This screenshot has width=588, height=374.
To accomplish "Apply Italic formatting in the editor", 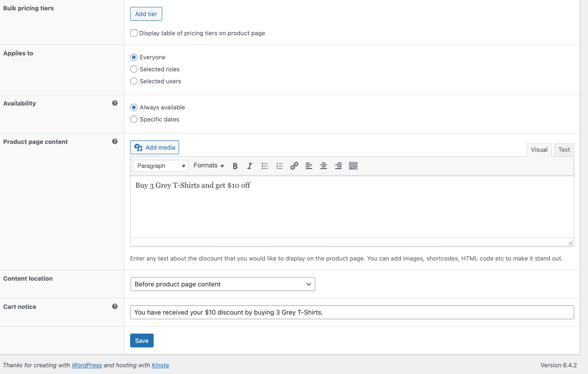I will 250,166.
